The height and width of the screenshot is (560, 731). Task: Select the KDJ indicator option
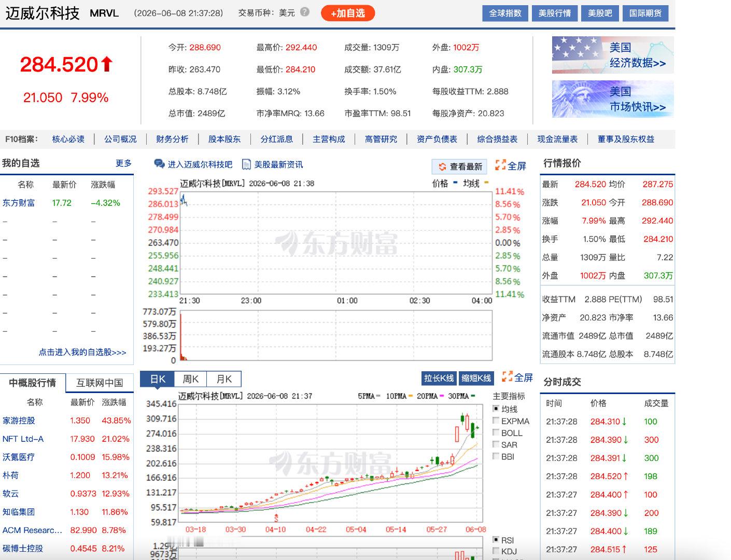(496, 551)
